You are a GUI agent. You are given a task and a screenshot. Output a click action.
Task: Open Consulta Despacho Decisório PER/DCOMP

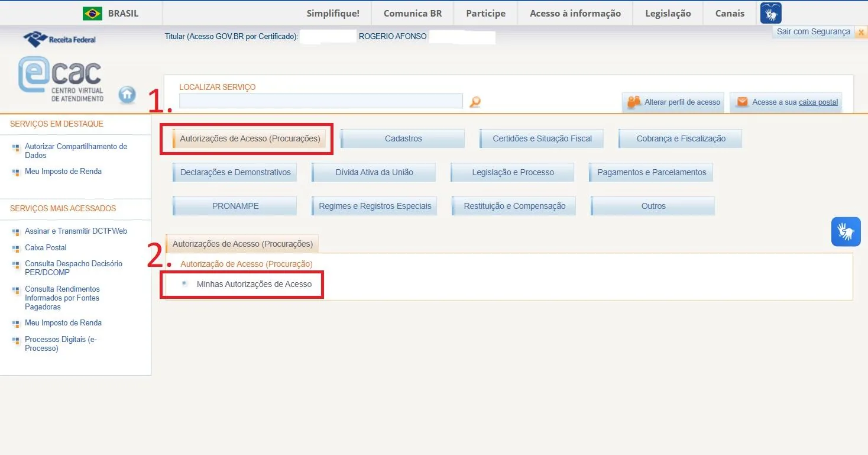coord(73,268)
